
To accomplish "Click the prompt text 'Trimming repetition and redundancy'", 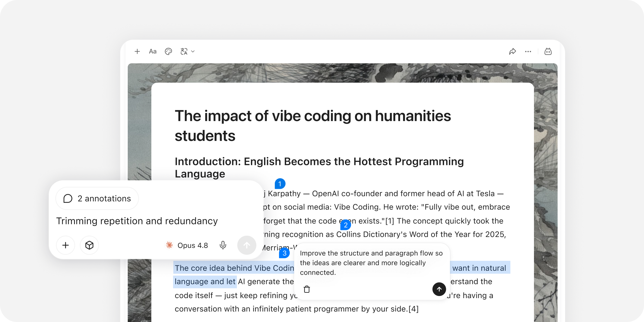I will tap(137, 221).
